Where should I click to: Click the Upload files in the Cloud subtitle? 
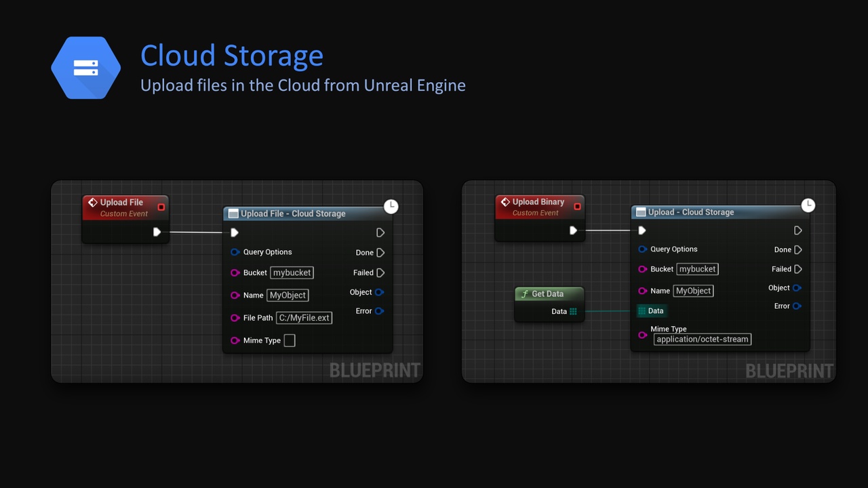click(x=303, y=85)
